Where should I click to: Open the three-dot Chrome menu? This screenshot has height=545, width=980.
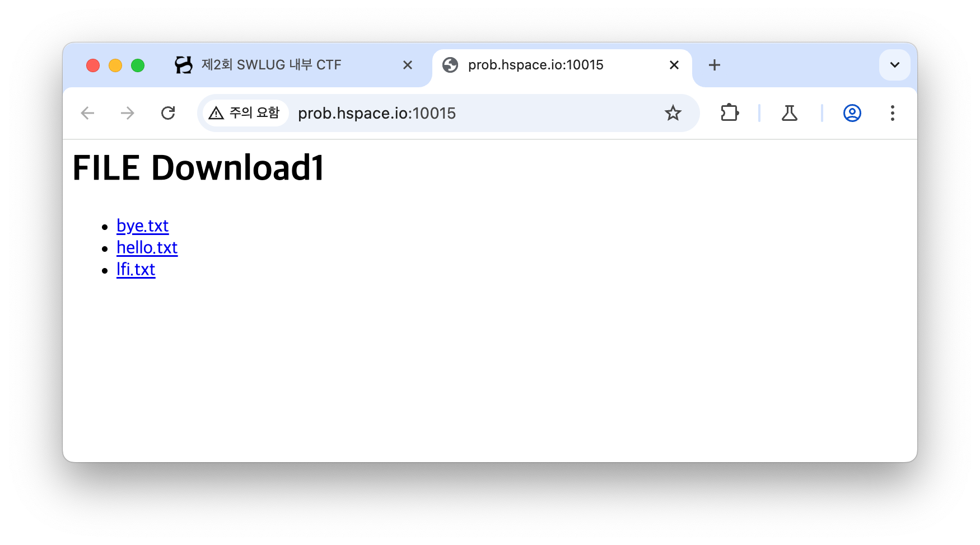coord(892,113)
